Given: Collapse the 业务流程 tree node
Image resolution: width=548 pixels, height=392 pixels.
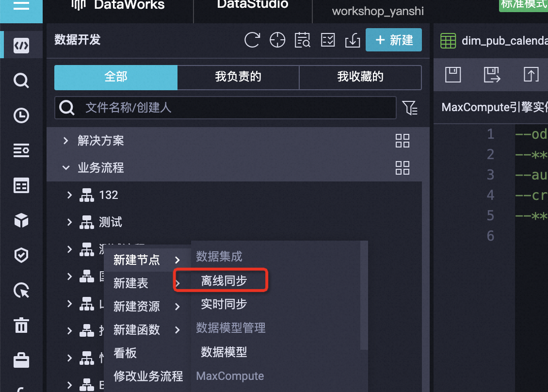Looking at the screenshot, I should 65,168.
